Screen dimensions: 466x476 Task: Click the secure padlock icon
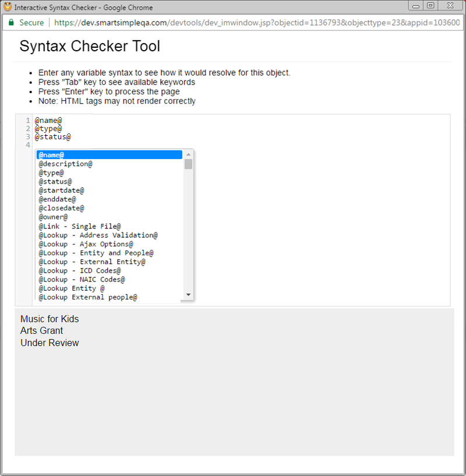(x=10, y=22)
